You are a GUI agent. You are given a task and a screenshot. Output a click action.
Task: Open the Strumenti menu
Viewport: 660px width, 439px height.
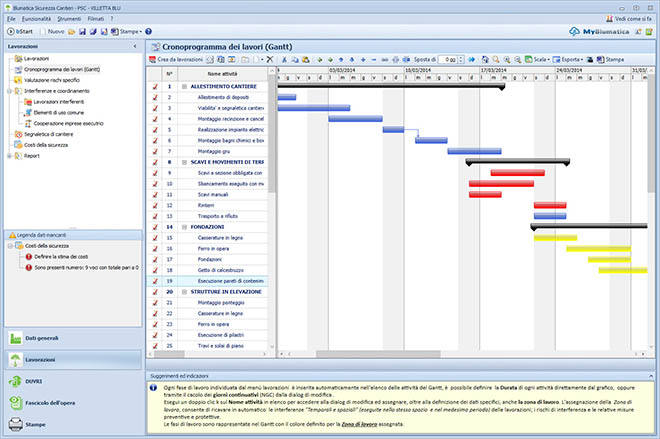pyautogui.click(x=70, y=20)
